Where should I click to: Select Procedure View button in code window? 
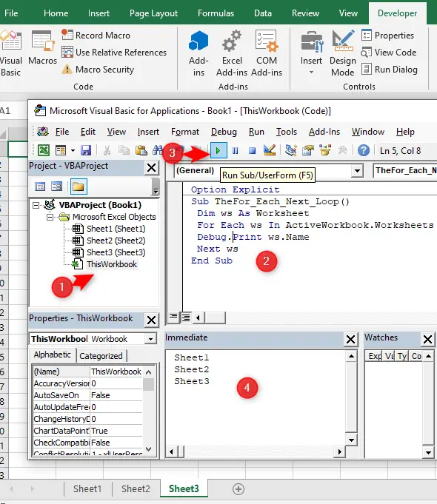click(x=173, y=317)
